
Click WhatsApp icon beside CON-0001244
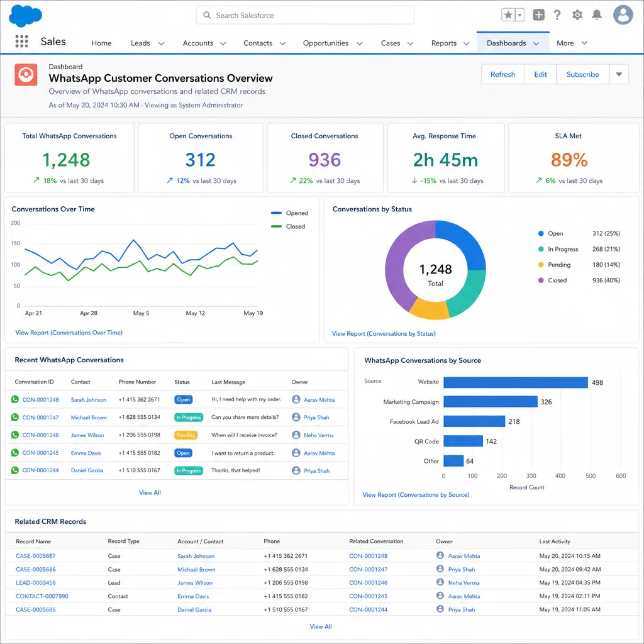pos(15,470)
